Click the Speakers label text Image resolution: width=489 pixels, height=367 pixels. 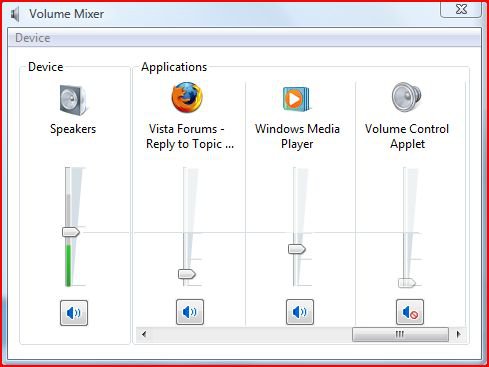click(73, 129)
